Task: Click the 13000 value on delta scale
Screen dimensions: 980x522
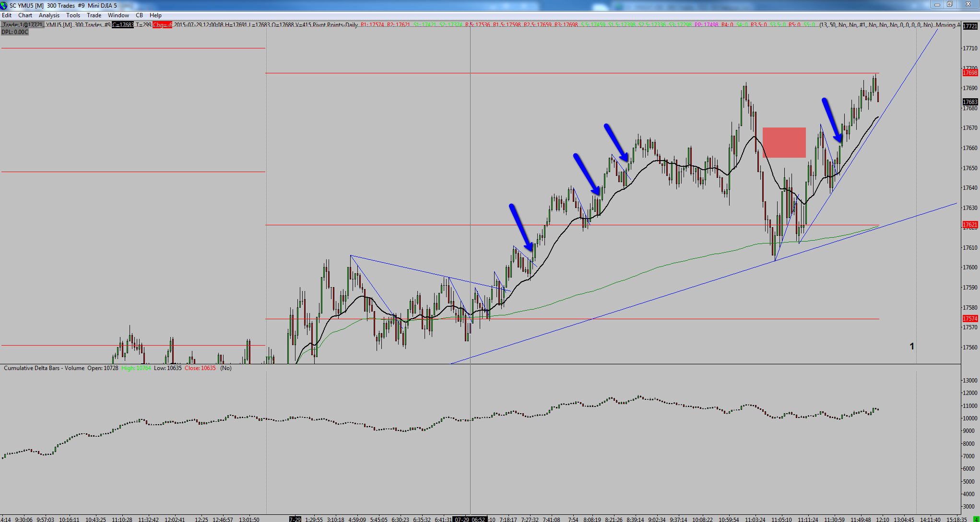Action: tap(970, 381)
